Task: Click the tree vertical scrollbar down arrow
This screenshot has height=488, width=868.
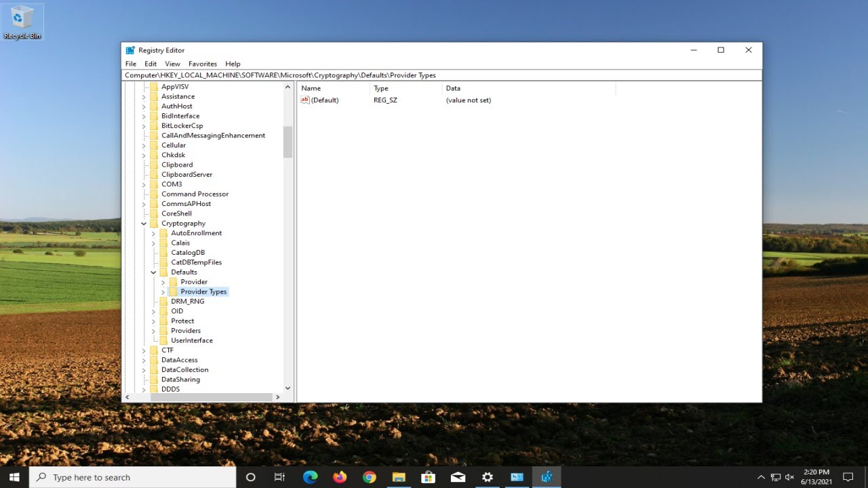Action: [x=288, y=388]
